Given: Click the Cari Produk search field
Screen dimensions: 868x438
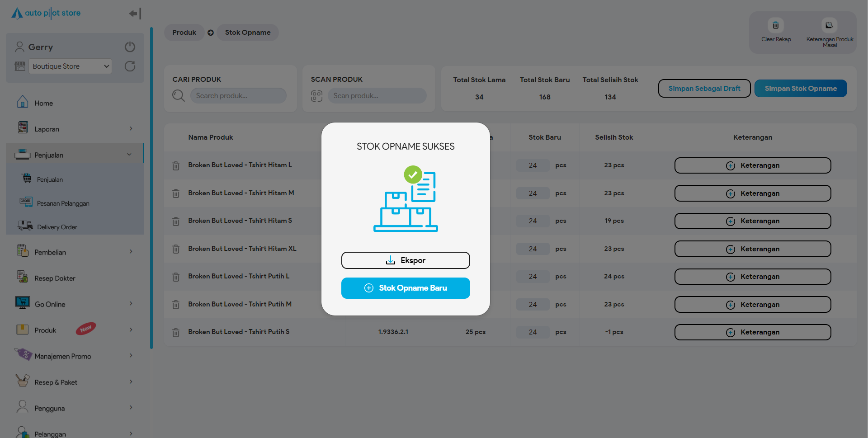Looking at the screenshot, I should click(238, 96).
